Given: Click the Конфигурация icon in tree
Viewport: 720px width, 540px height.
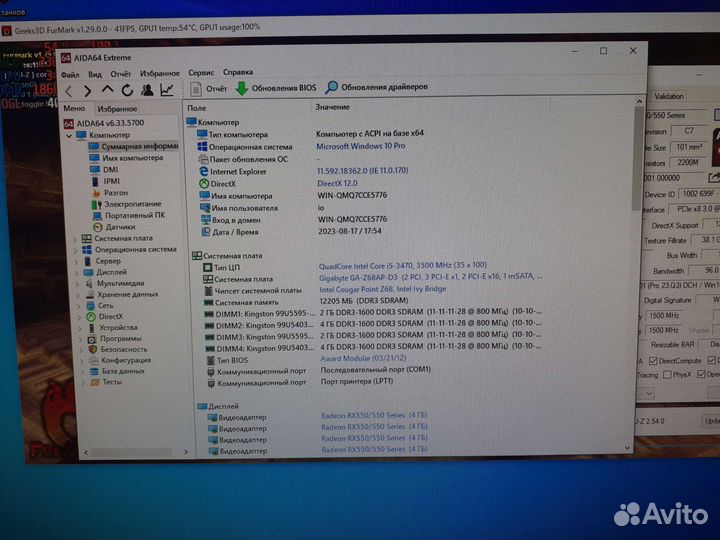Looking at the screenshot, I should point(94,360).
